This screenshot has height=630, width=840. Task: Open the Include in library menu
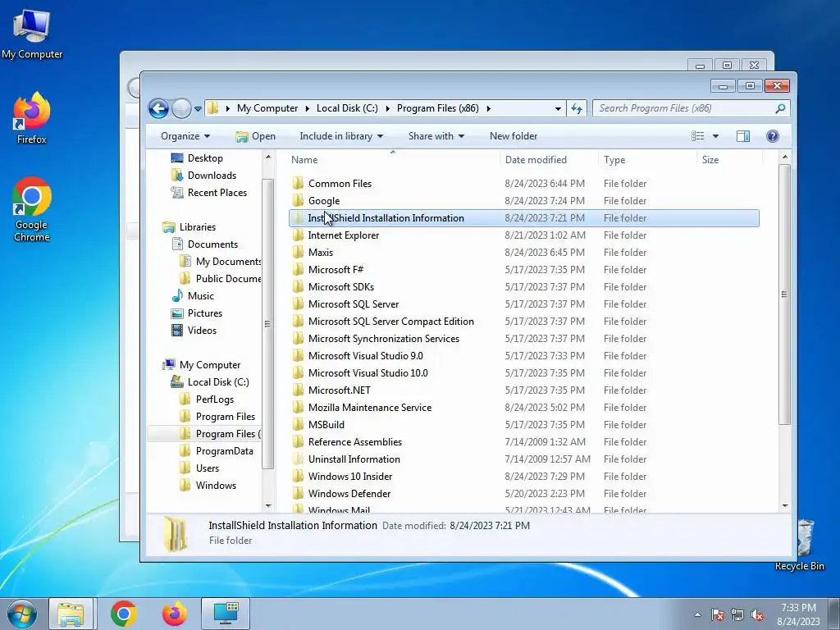341,136
